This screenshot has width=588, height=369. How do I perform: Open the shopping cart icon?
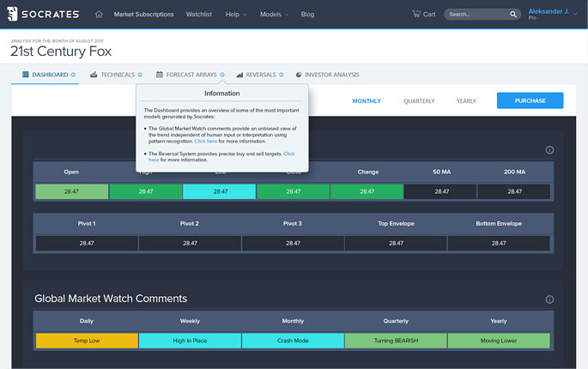click(416, 14)
